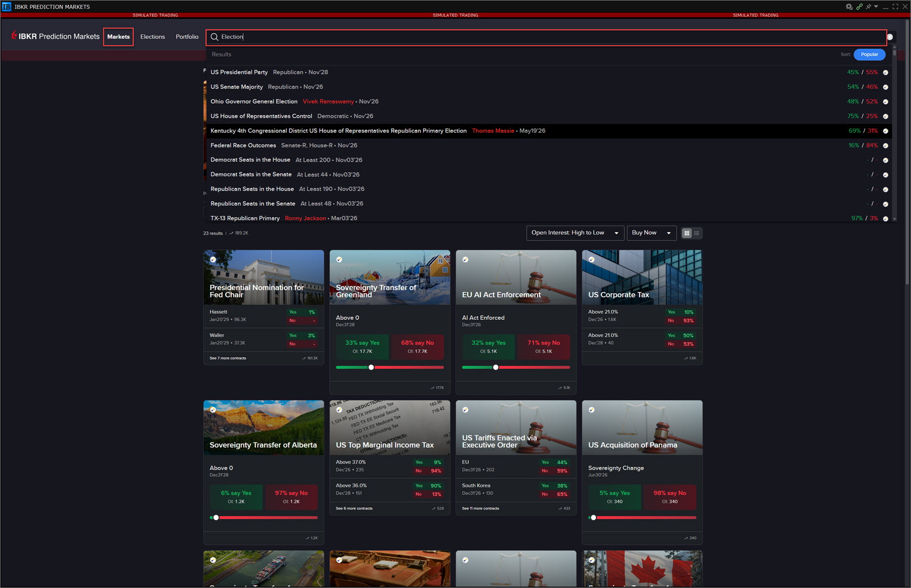Toggle watch circle for Ohio Governor General Election
Viewport: 911px width, 588px height.
tap(886, 102)
